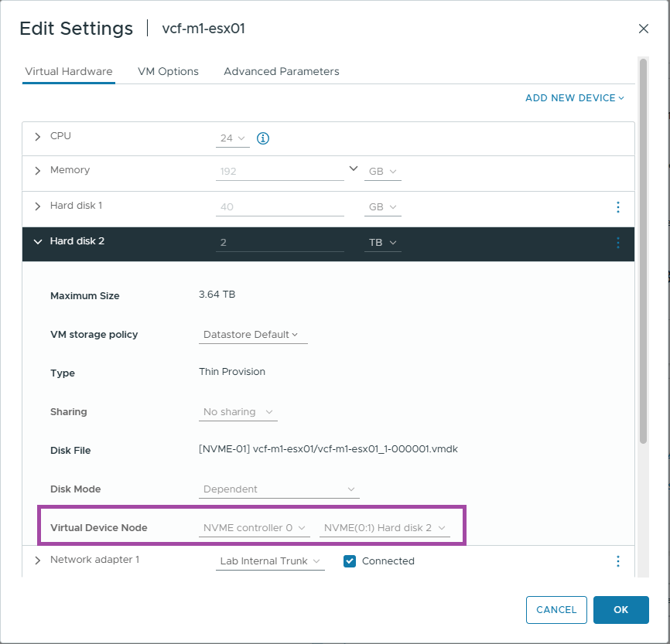Open Network adapter 1 three-dot options menu
Screen dimensions: 670x644
coord(617,561)
